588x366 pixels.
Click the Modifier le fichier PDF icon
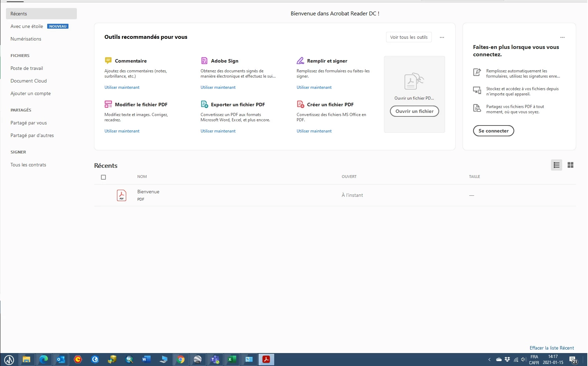pyautogui.click(x=108, y=104)
